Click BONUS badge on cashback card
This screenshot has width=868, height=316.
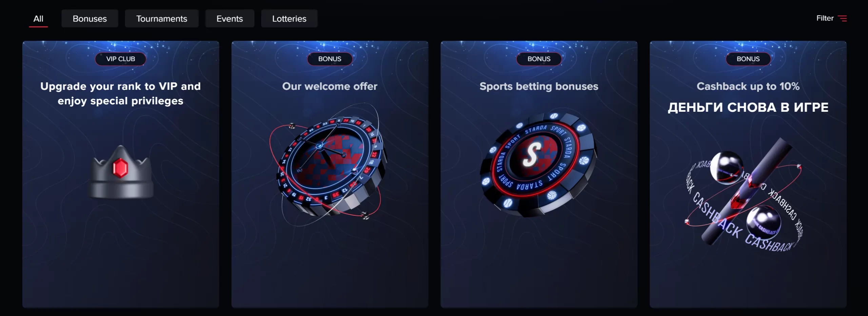point(748,59)
